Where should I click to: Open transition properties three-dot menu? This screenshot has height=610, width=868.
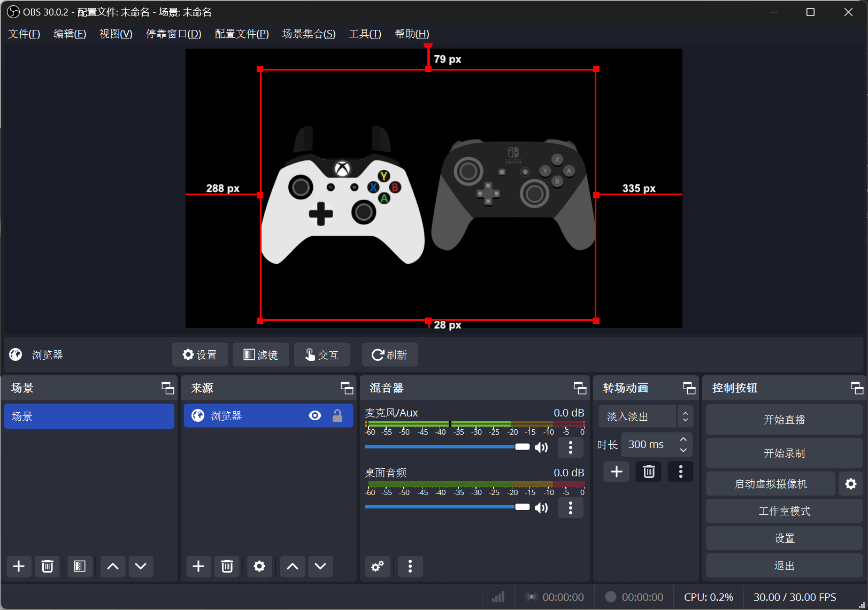point(680,472)
